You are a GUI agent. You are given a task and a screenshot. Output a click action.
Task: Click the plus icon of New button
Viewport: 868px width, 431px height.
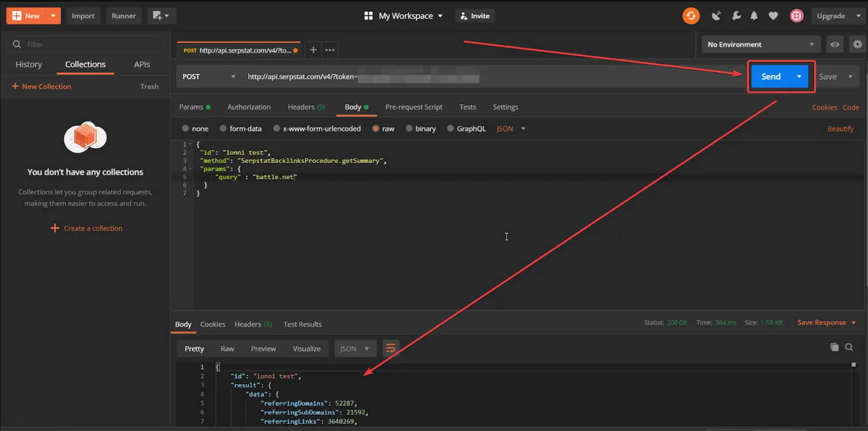[17, 16]
